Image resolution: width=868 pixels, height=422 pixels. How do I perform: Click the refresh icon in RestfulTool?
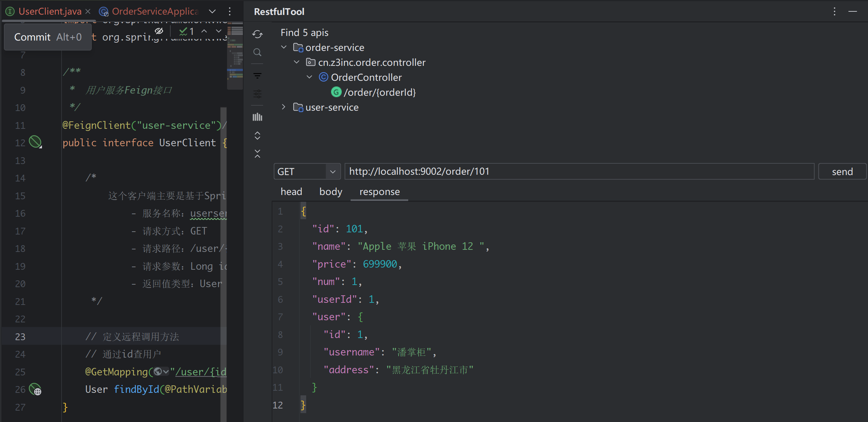point(257,34)
